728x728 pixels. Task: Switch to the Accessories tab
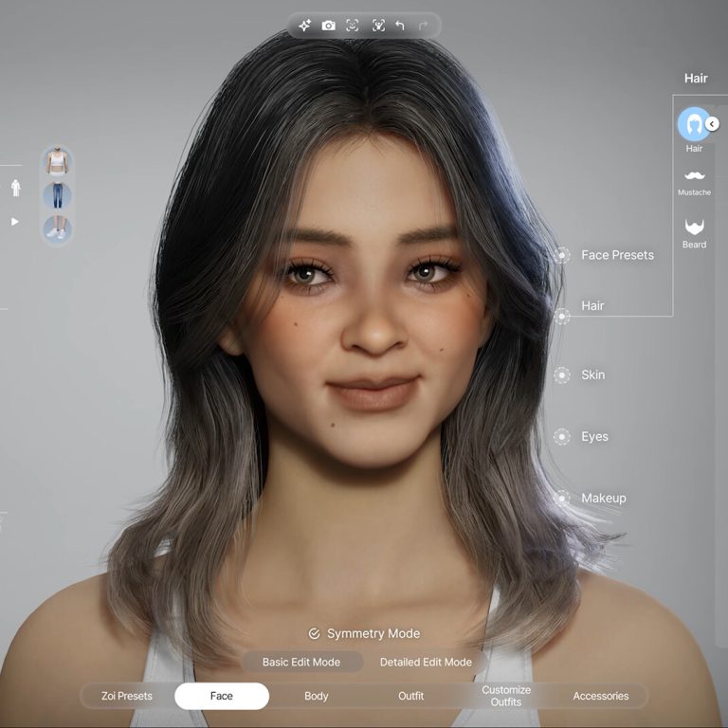click(x=600, y=696)
